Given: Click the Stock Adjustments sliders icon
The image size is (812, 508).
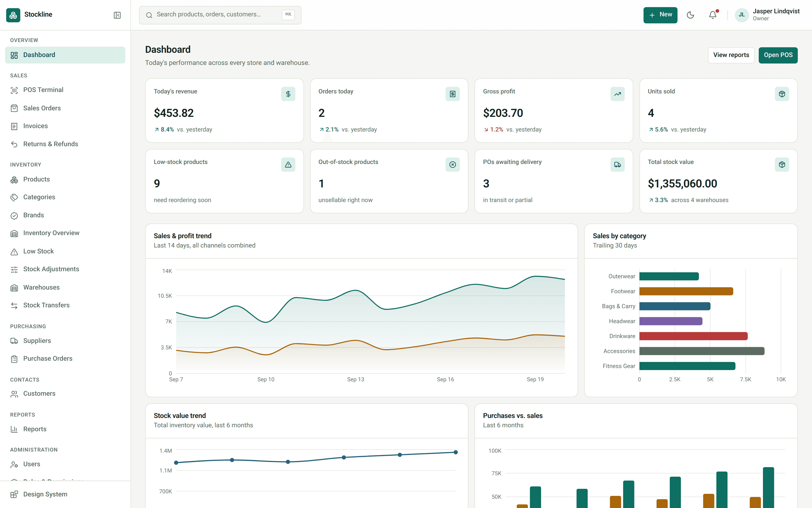Looking at the screenshot, I should tap(14, 270).
